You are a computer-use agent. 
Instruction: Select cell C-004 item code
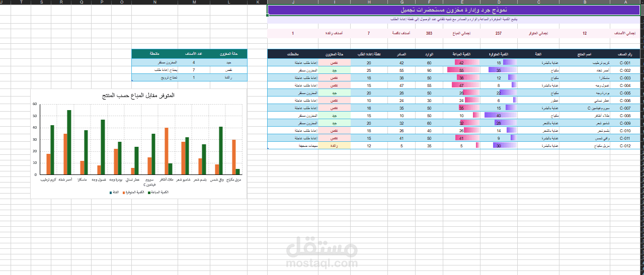pyautogui.click(x=625, y=85)
